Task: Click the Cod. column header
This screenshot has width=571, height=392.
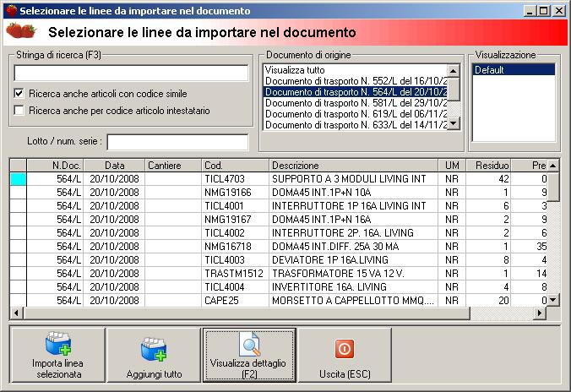Action: coord(236,166)
